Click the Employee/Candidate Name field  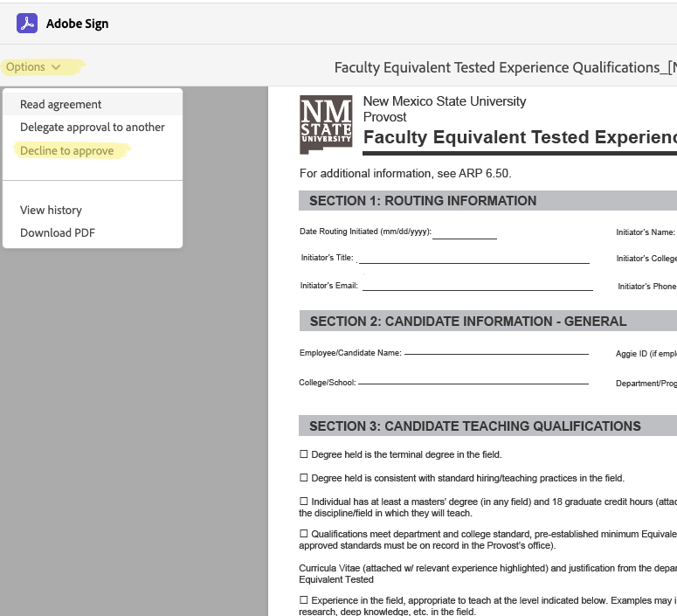tap(496, 349)
